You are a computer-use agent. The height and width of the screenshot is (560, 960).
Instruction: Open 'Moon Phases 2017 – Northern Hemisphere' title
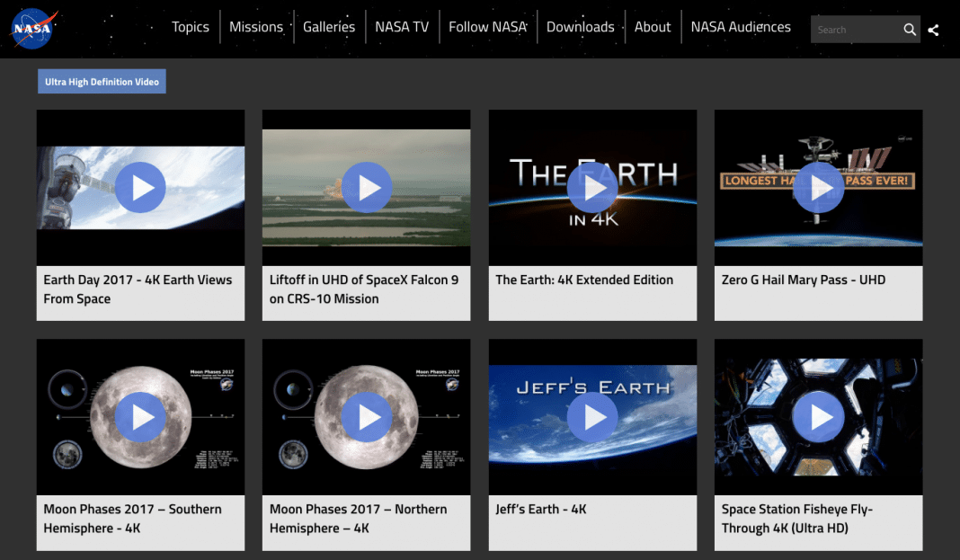pos(358,519)
